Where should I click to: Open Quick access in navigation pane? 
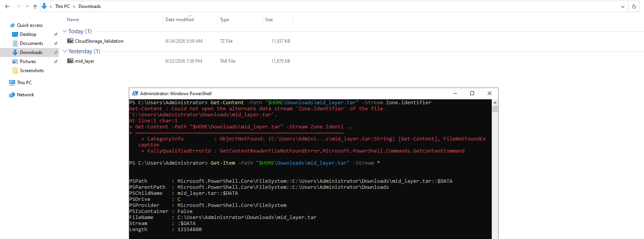coord(30,25)
